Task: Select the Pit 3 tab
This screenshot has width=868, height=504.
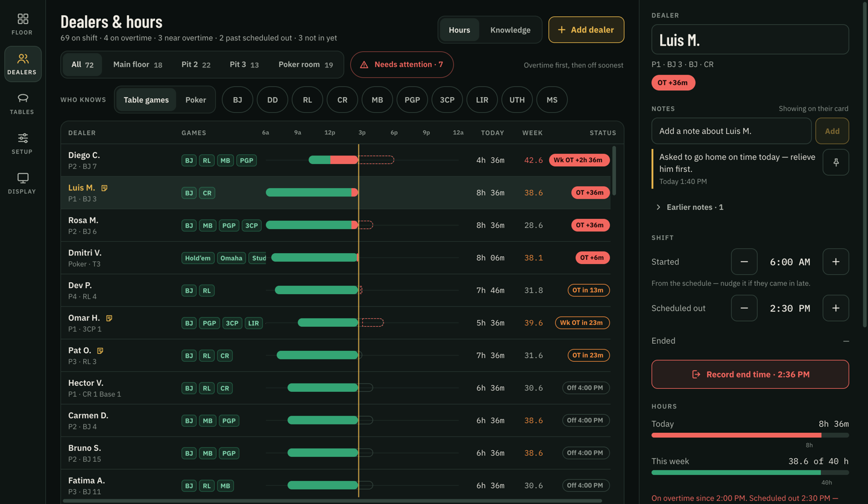Action: click(x=244, y=65)
